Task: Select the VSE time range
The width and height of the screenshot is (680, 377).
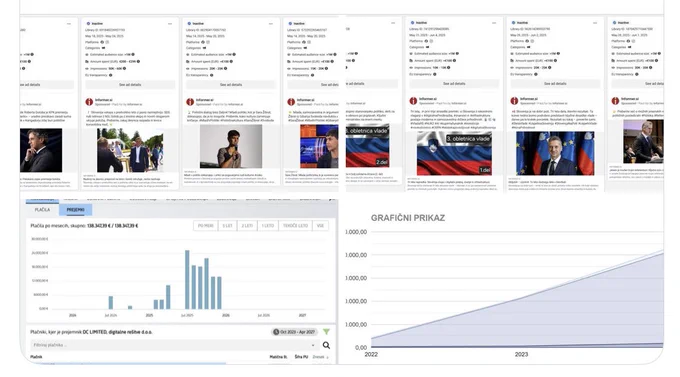Action: [320, 226]
